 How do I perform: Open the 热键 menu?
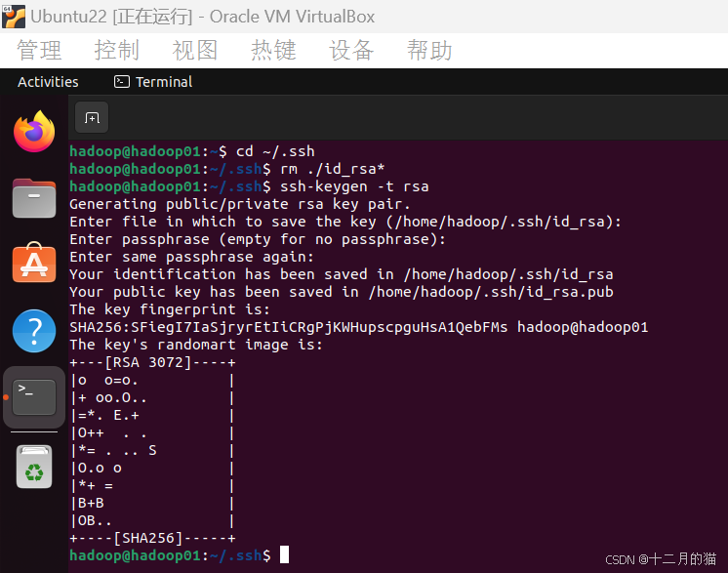[273, 50]
